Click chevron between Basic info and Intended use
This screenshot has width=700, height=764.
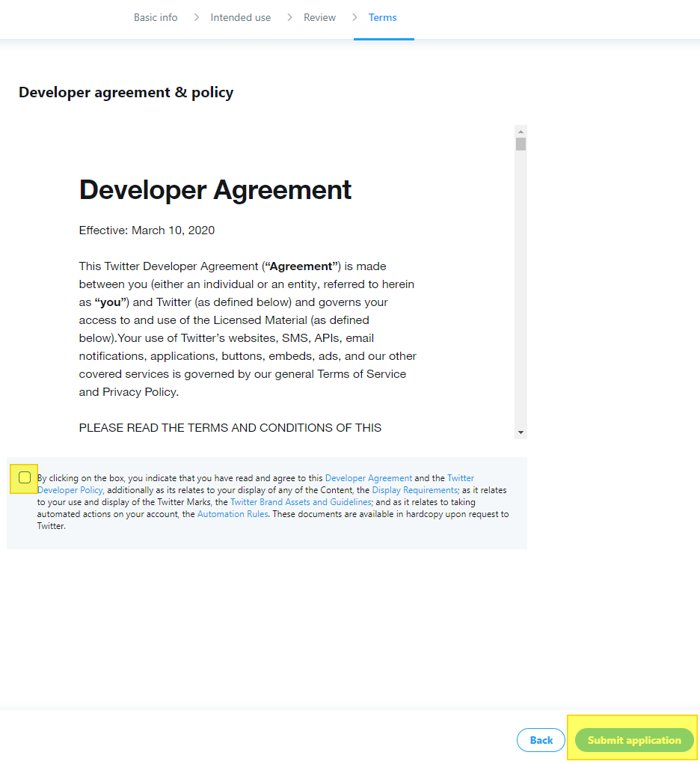(x=196, y=17)
